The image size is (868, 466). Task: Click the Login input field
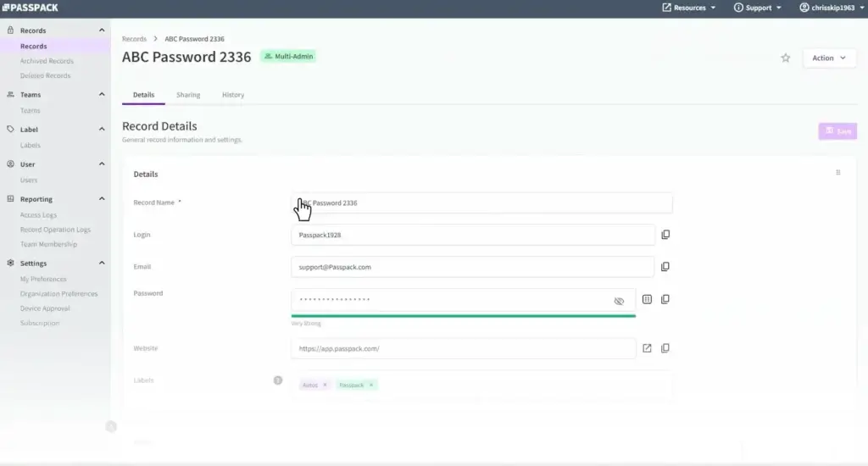pyautogui.click(x=473, y=236)
